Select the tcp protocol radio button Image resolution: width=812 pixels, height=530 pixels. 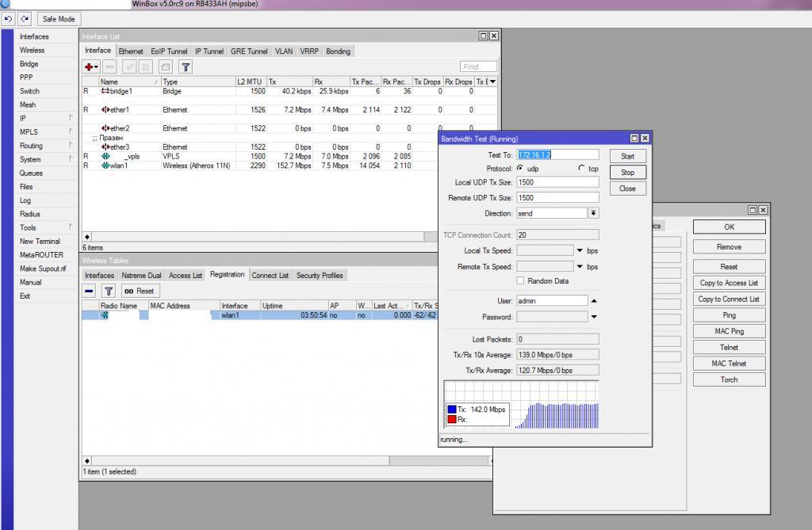(580, 169)
